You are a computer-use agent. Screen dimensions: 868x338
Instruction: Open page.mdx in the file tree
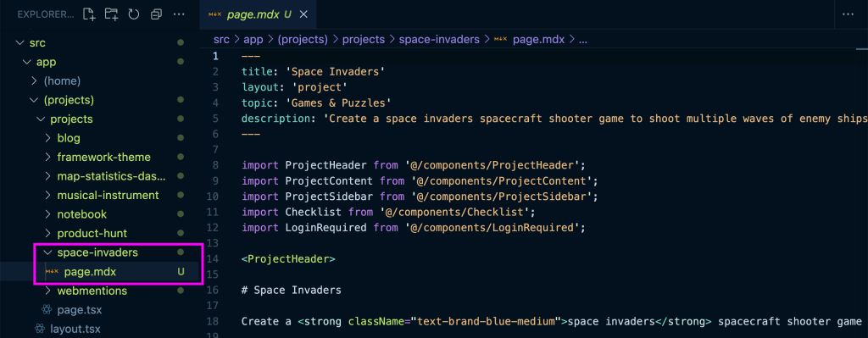coord(90,272)
